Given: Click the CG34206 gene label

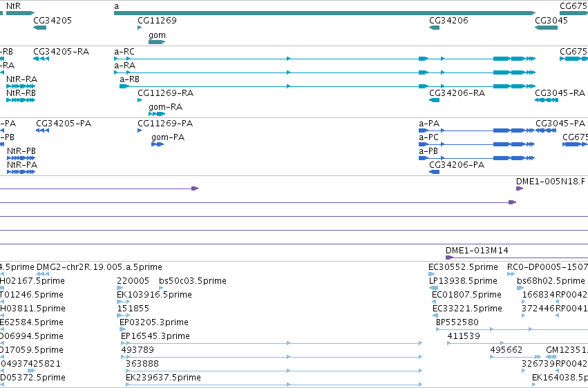Looking at the screenshot, I should point(448,20).
